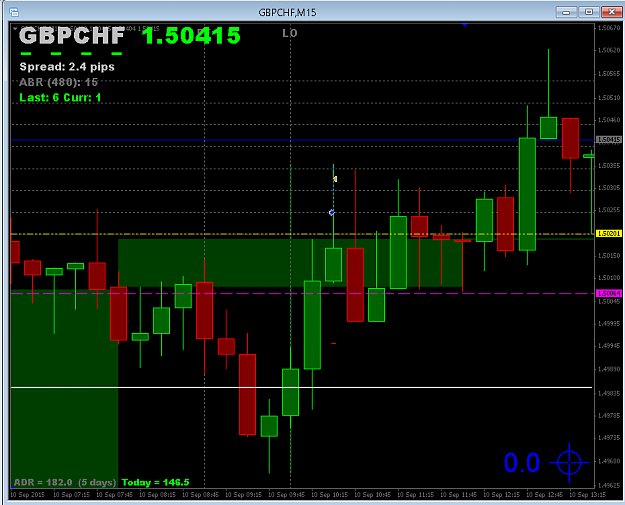Click the blue crosshair target icon
Image resolution: width=625 pixels, height=505 pixels.
569,463
